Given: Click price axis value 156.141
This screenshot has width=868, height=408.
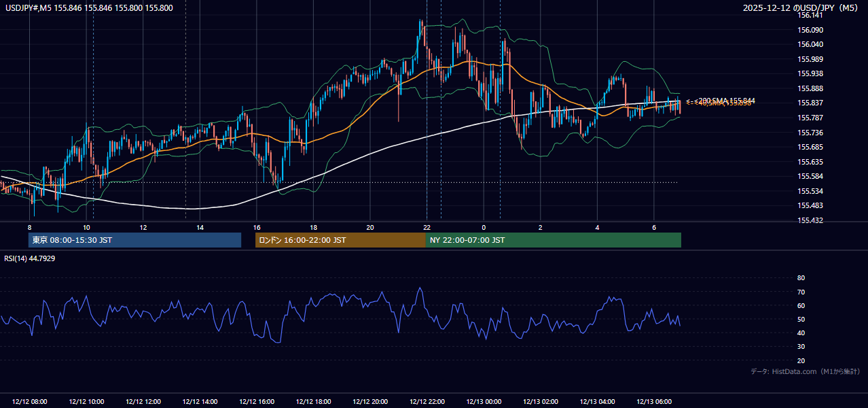Looking at the screenshot, I should 811,15.
